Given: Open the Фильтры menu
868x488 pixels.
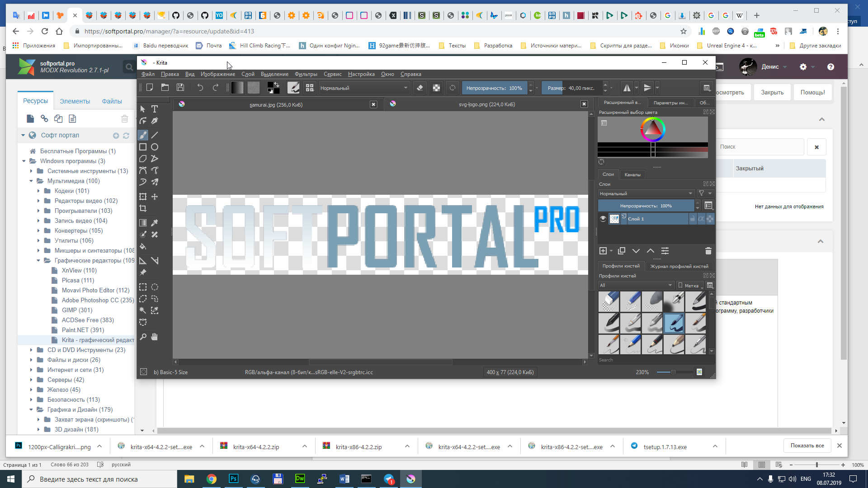Looking at the screenshot, I should click(x=306, y=74).
